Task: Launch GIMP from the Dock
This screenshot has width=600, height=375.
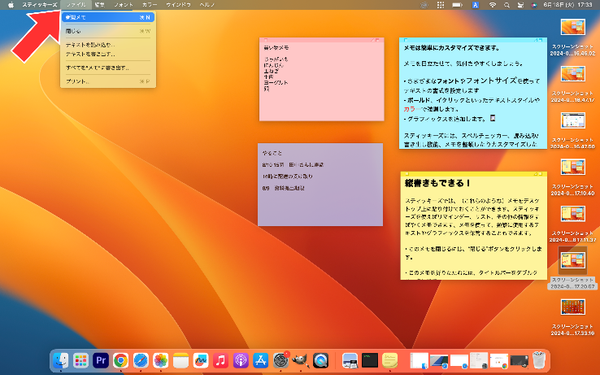Action: click(300, 360)
